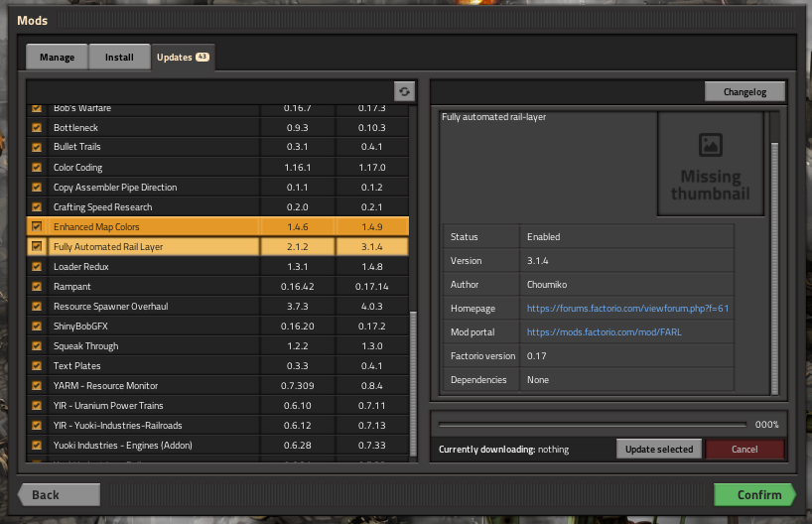Screen dimensions: 812x524
Task: Select Yuoki Industries - Engines (Addon) row
Action: pos(217,445)
